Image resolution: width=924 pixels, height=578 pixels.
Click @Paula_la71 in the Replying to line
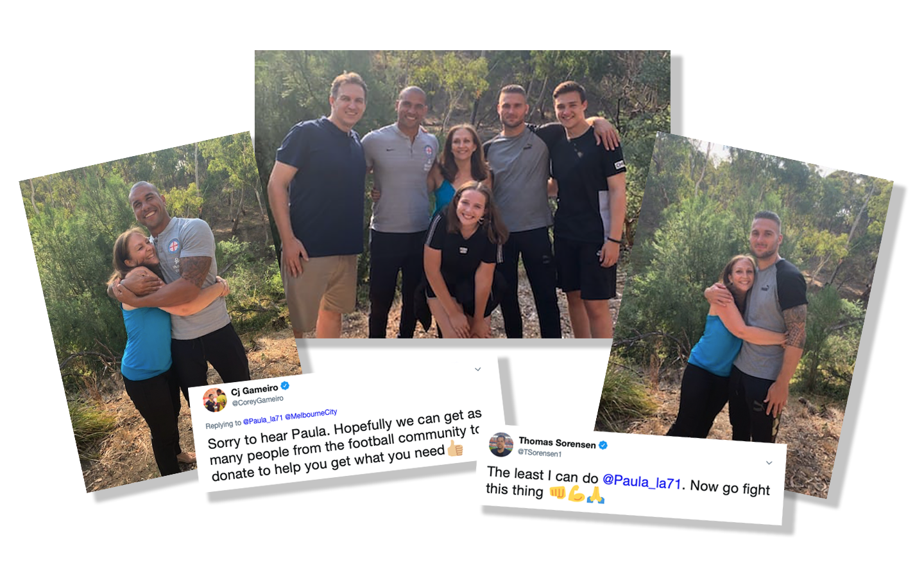262,420
